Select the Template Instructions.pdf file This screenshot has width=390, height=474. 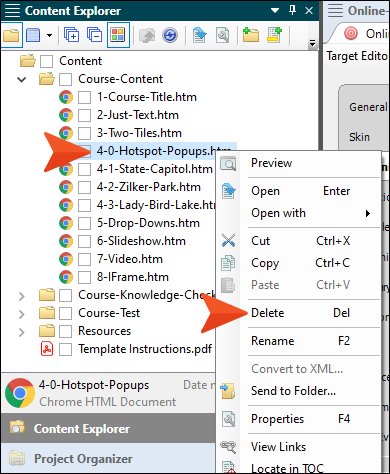click(x=145, y=349)
